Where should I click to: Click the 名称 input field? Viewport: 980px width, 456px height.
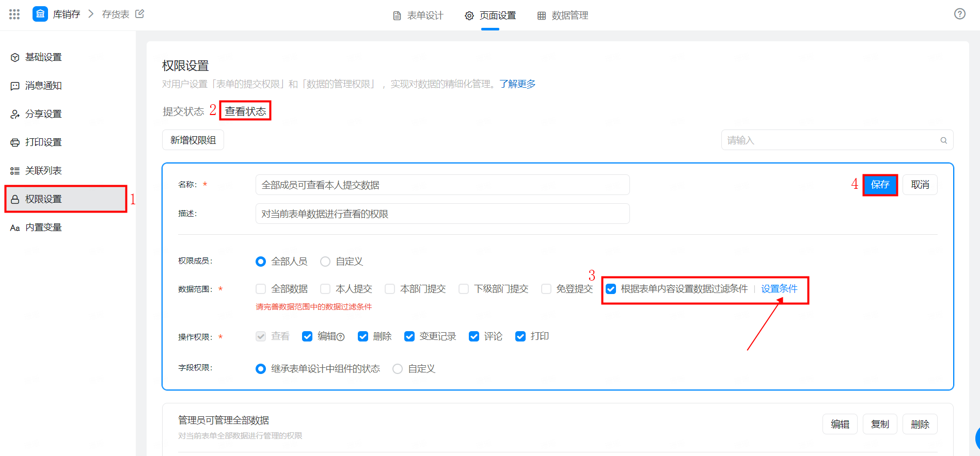[442, 185]
